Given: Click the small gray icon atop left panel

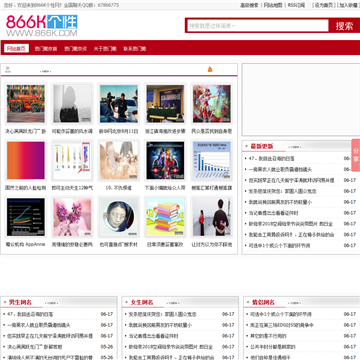Looking at the screenshot, I should pyautogui.click(x=8, y=69).
